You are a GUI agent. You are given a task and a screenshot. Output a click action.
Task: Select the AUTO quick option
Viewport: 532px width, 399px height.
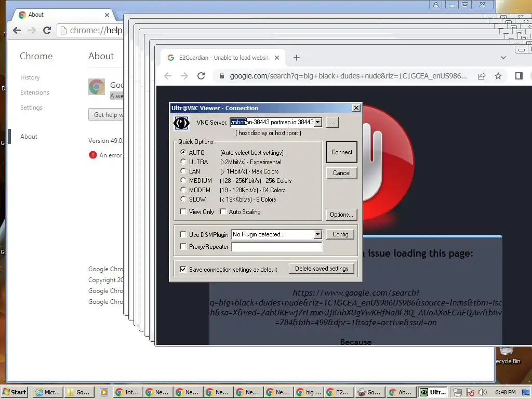[x=183, y=152]
